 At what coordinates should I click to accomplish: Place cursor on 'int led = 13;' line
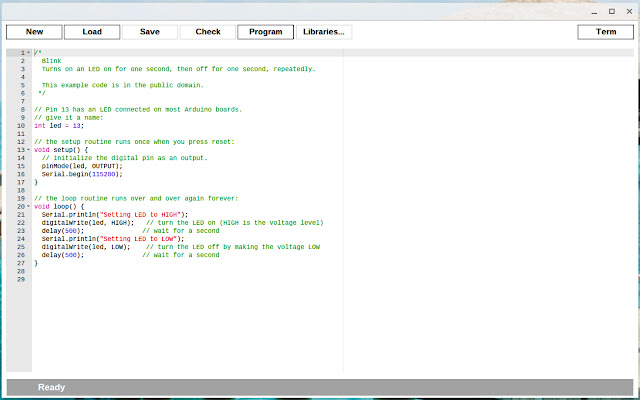pos(59,126)
